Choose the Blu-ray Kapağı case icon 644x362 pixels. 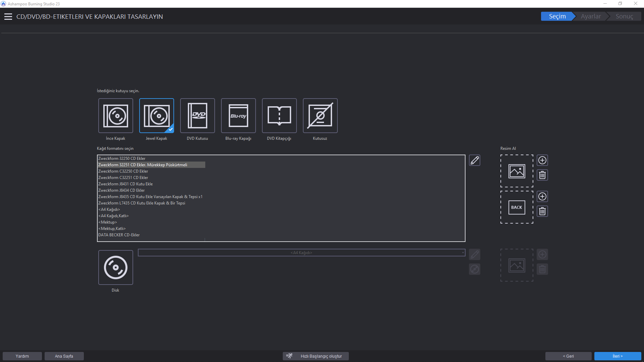click(238, 116)
